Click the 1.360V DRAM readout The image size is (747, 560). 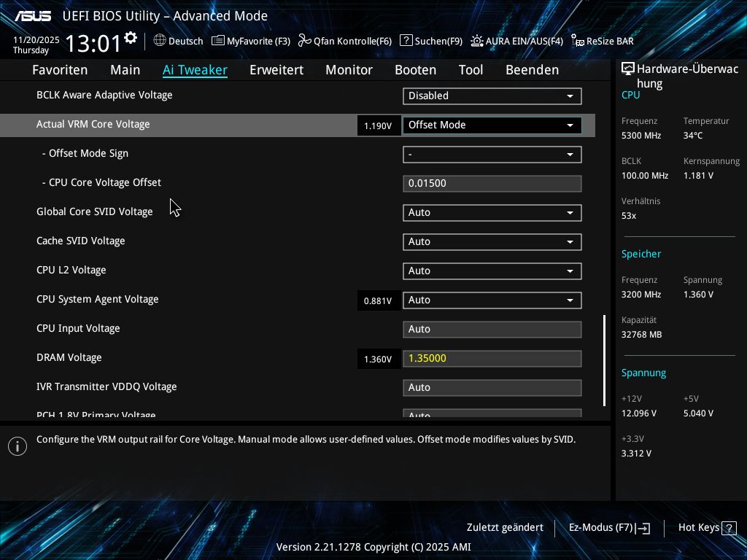click(378, 359)
